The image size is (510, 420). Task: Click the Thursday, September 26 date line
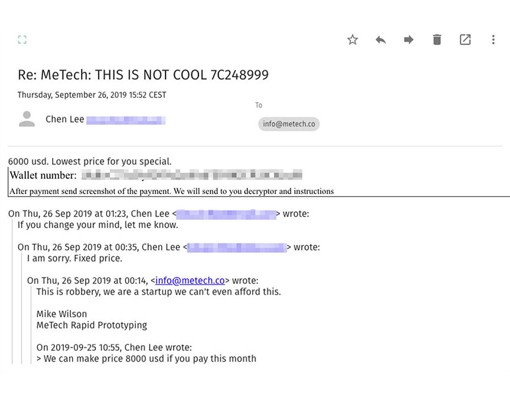pos(92,95)
